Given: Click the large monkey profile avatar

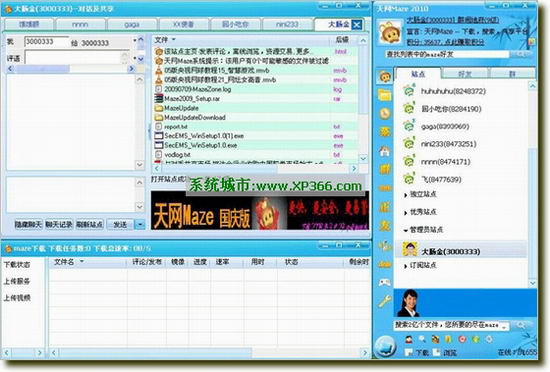Looking at the screenshot, I should [x=390, y=33].
